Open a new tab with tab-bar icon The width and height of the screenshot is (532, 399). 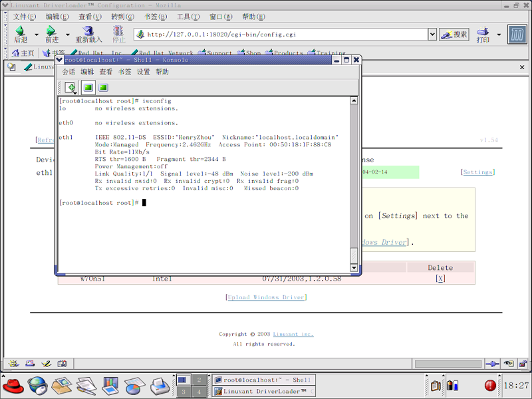point(11,67)
